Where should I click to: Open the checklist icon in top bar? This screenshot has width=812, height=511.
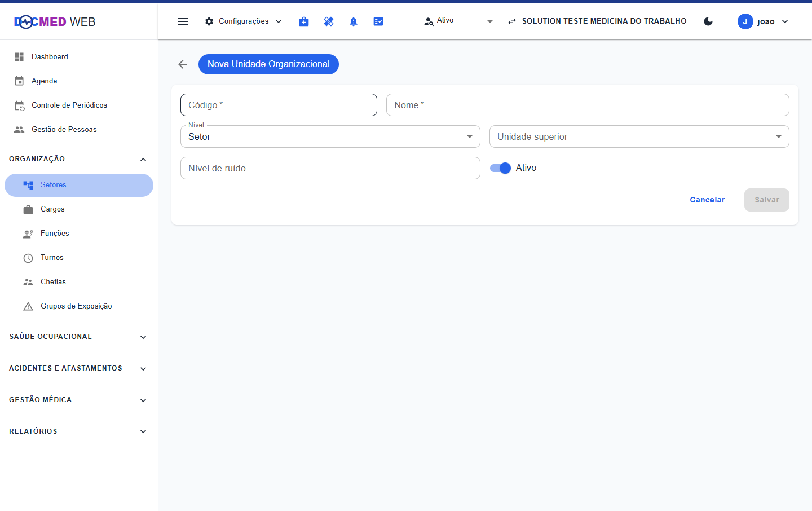(378, 21)
